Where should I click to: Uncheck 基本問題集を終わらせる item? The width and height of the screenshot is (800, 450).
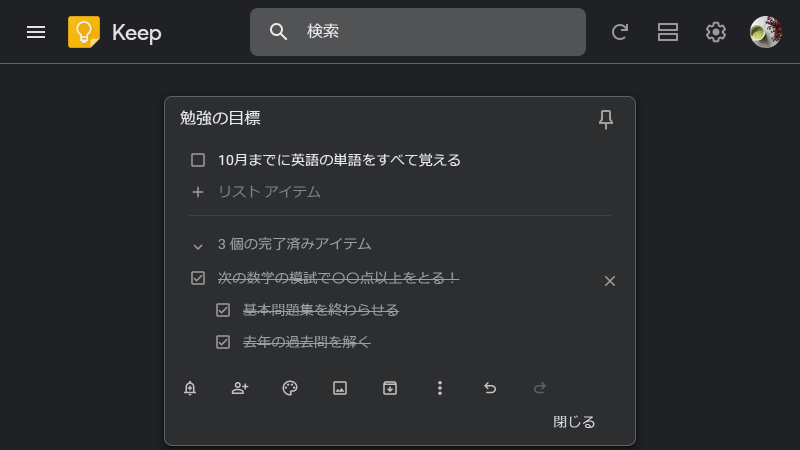[x=223, y=310]
